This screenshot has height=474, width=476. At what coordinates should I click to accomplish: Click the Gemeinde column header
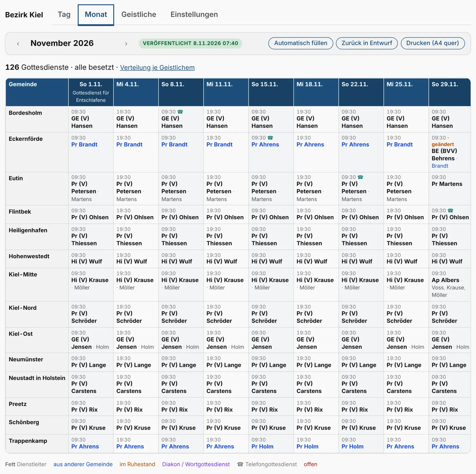click(37, 92)
